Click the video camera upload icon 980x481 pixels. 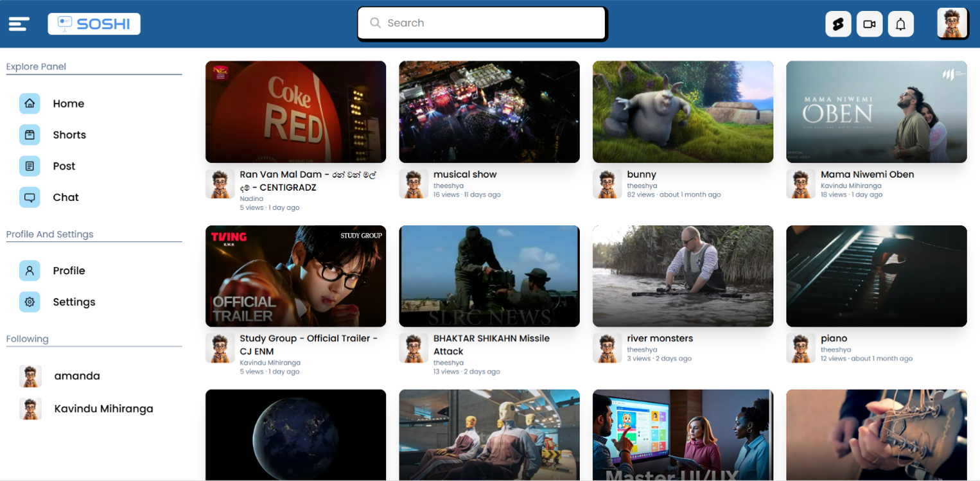click(869, 24)
